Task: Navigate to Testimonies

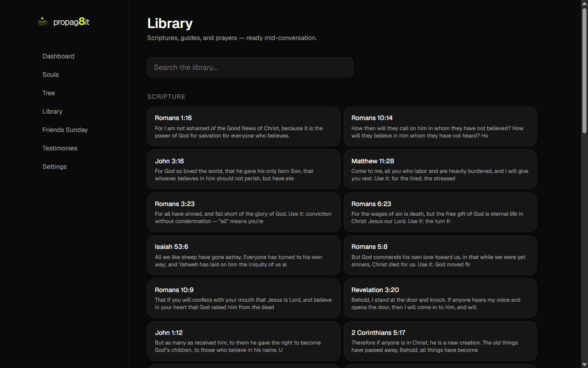Action: coord(60,148)
